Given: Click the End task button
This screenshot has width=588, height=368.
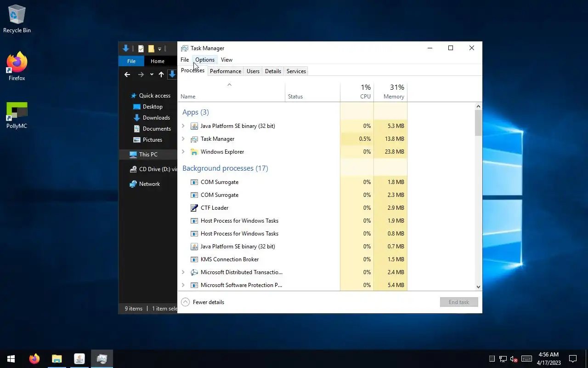Looking at the screenshot, I should [x=459, y=302].
